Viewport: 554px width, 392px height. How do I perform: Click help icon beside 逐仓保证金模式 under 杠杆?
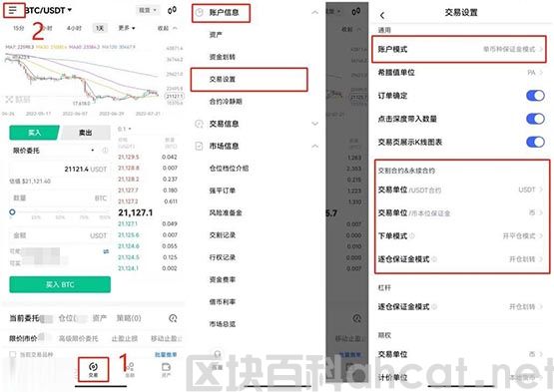click(434, 306)
